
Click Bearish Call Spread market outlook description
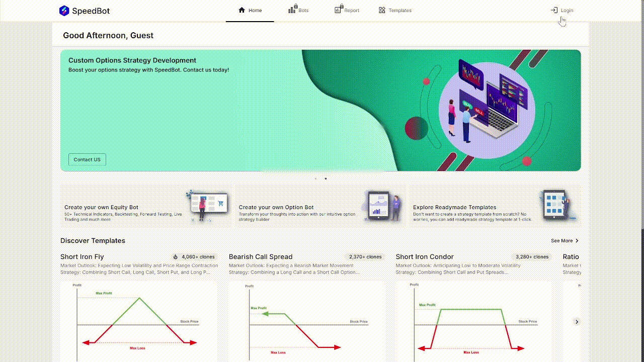pyautogui.click(x=294, y=269)
